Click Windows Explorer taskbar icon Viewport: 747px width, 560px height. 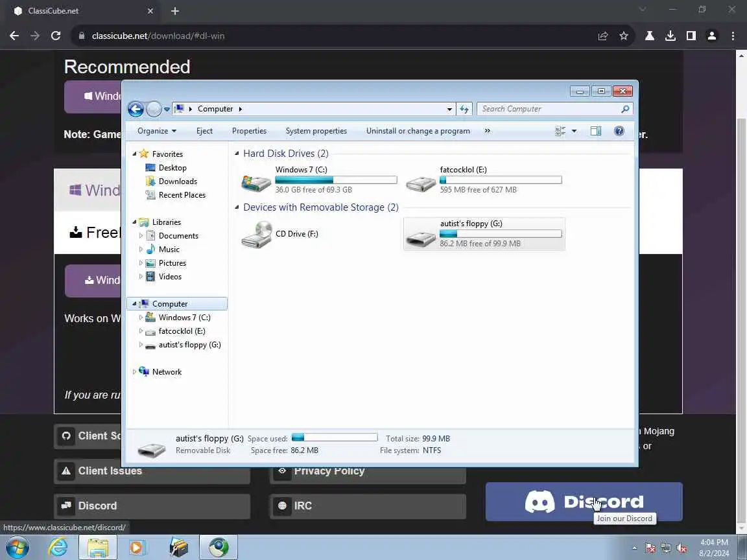97,548
